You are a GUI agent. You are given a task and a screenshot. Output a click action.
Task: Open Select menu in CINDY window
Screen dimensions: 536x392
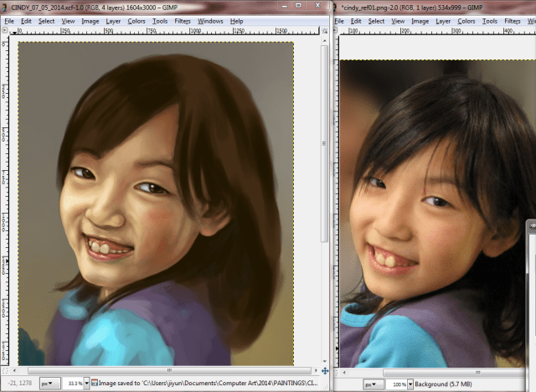point(47,21)
